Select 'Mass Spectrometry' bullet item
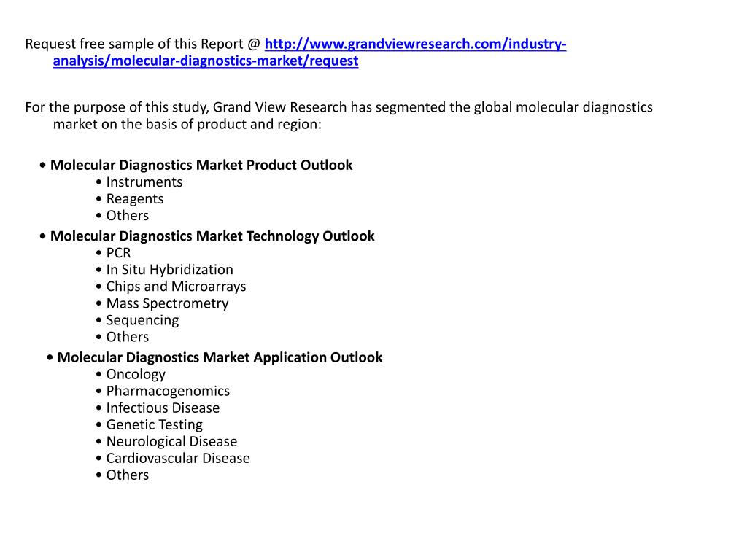Image resolution: width=747 pixels, height=560 pixels. 167,303
